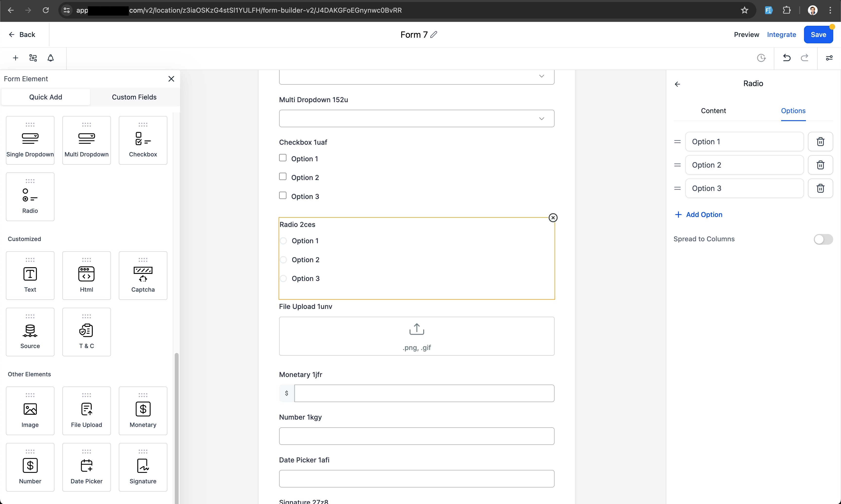Image resolution: width=841 pixels, height=504 pixels.
Task: Save the form
Action: tap(818, 35)
